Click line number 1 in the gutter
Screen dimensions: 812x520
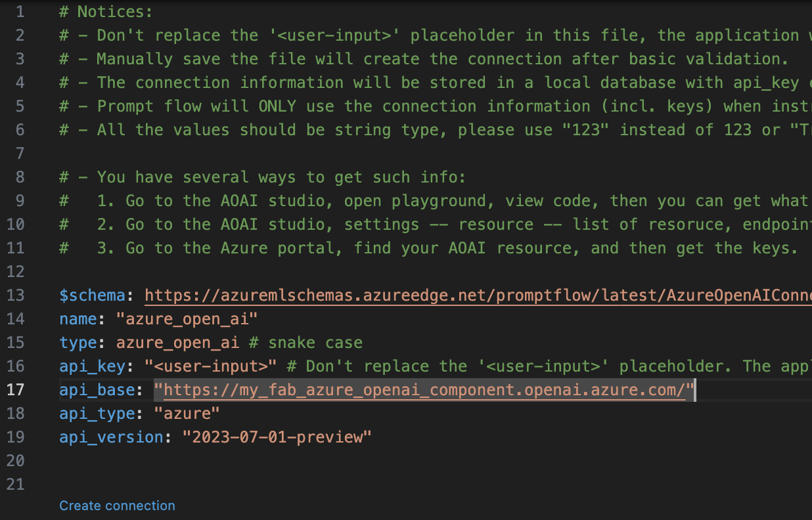[20, 12]
